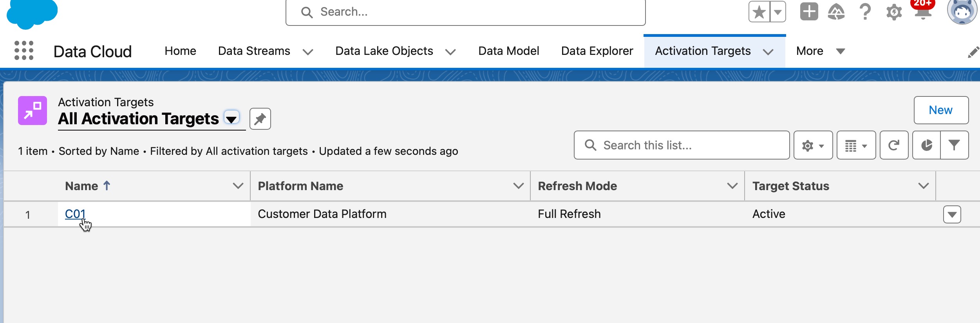Image resolution: width=980 pixels, height=323 pixels.
Task: Click the edit navigation pencil icon
Action: point(973,52)
